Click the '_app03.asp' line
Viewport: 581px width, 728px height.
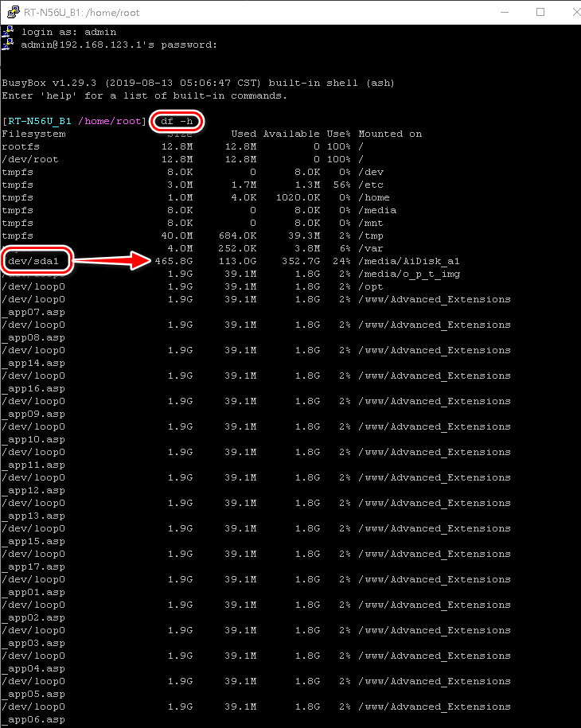pos(33,644)
